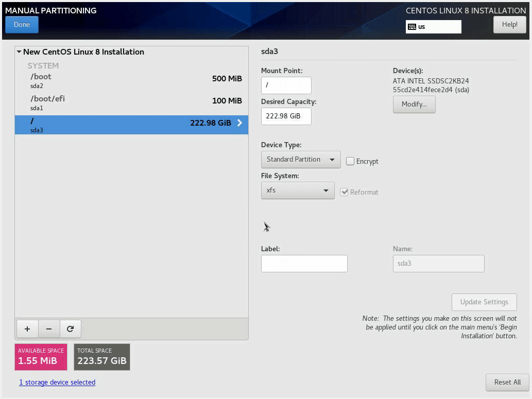Click the us keyboard layout indicator
The image size is (532, 399).
click(x=433, y=27)
